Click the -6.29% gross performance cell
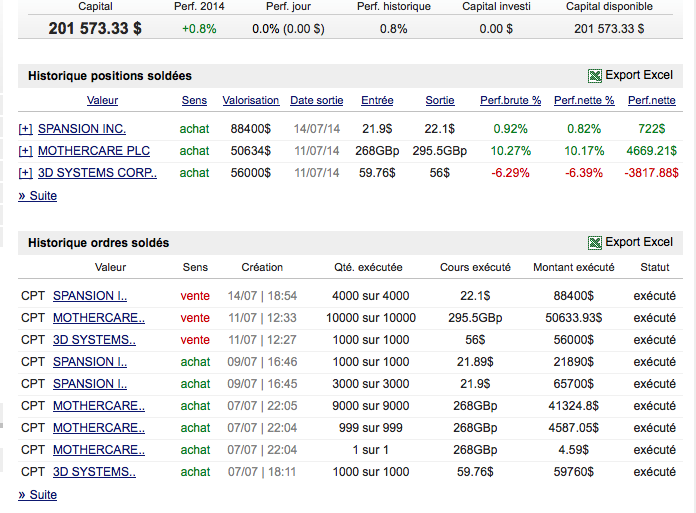The width and height of the screenshot is (696, 513). pyautogui.click(x=510, y=173)
